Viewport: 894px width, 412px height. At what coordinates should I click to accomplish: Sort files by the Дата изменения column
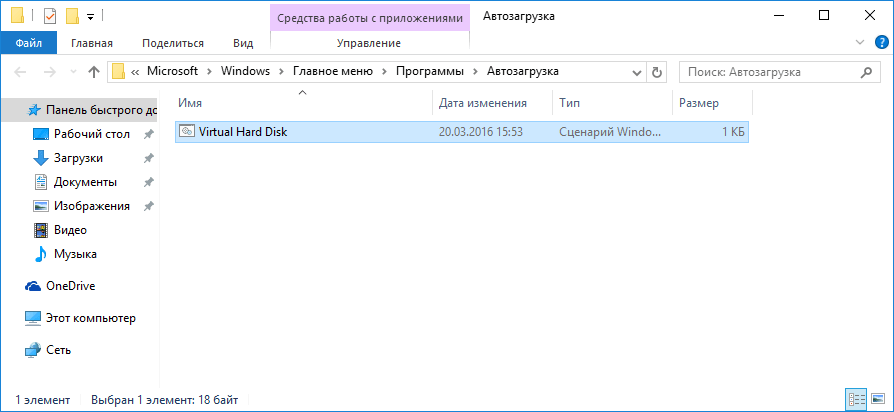pyautogui.click(x=483, y=103)
